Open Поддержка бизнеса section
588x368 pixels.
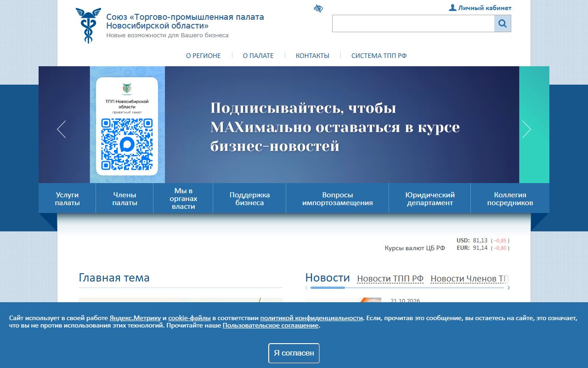click(x=249, y=199)
